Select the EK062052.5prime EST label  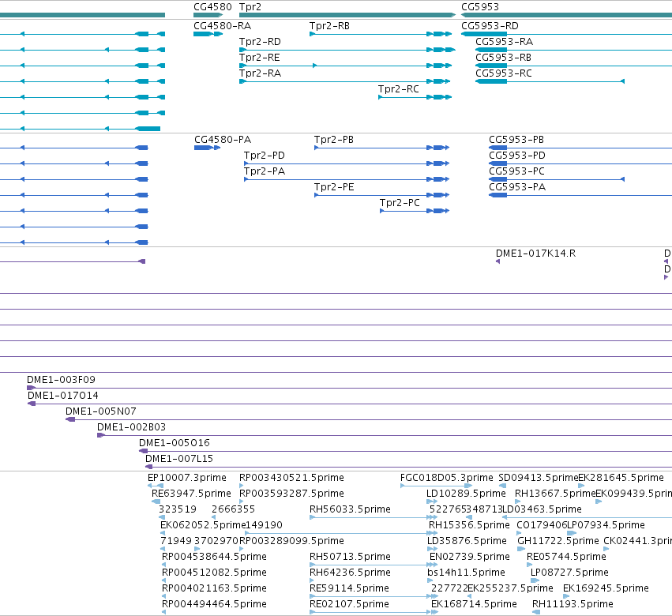tap(202, 525)
